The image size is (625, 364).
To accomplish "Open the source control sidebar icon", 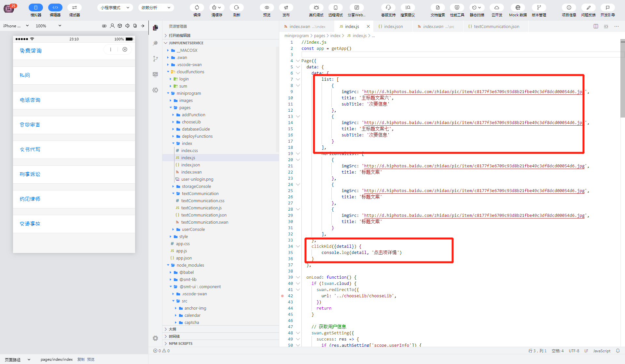I will [155, 59].
